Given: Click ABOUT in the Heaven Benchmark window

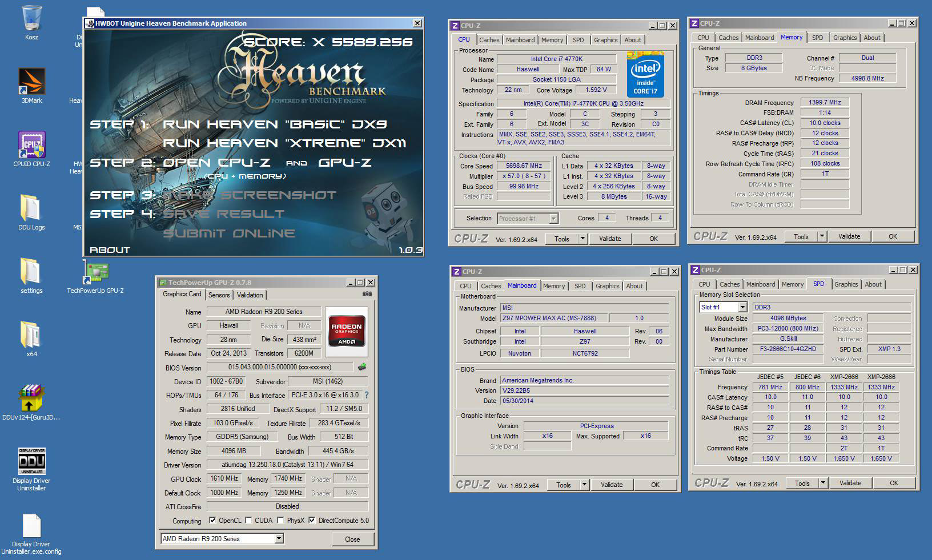Looking at the screenshot, I should pyautogui.click(x=110, y=250).
